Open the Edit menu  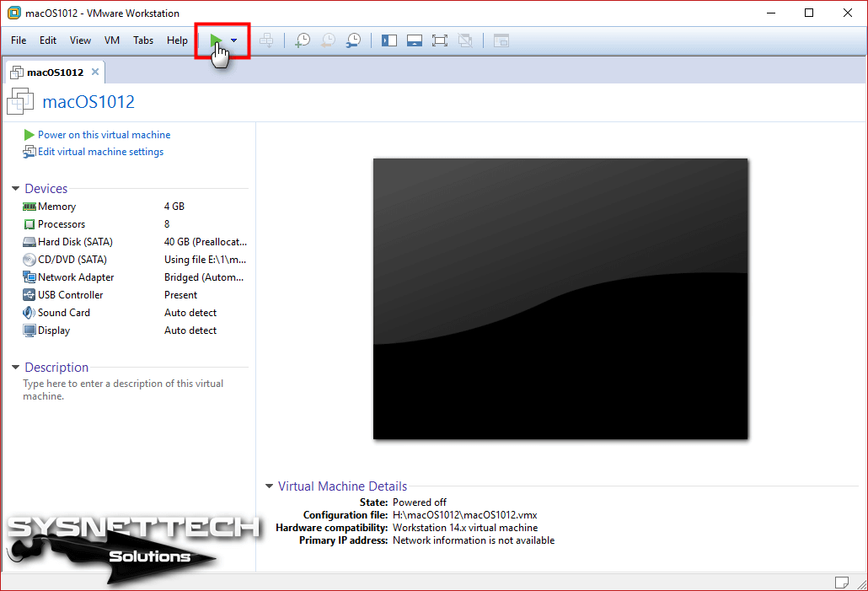pos(47,40)
